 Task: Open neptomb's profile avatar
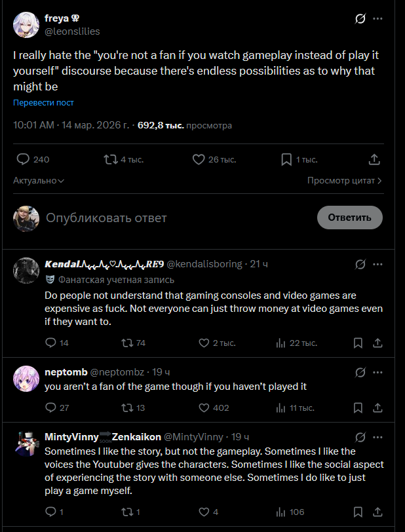pyautogui.click(x=26, y=379)
